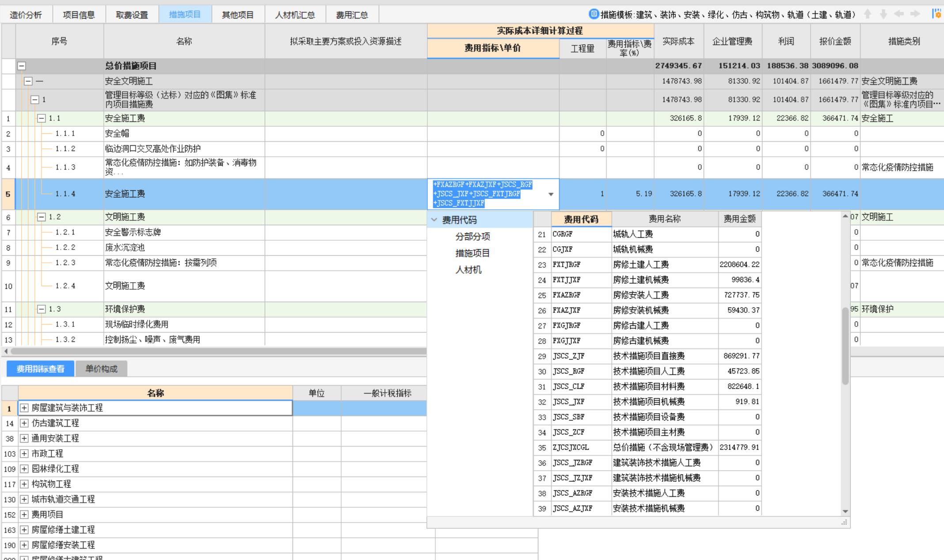Switch to 费用指标查看 panel tab
The width and height of the screenshot is (944, 560).
[41, 369]
